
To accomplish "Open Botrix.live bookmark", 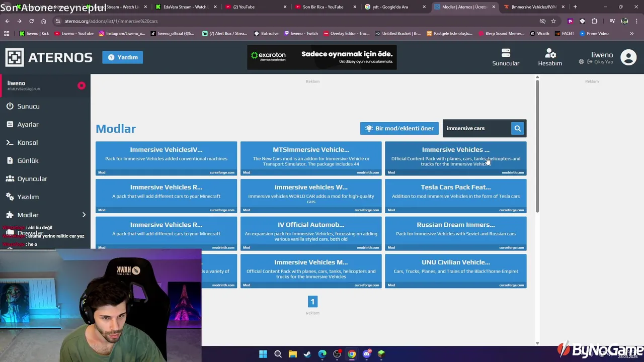I will coord(266,33).
